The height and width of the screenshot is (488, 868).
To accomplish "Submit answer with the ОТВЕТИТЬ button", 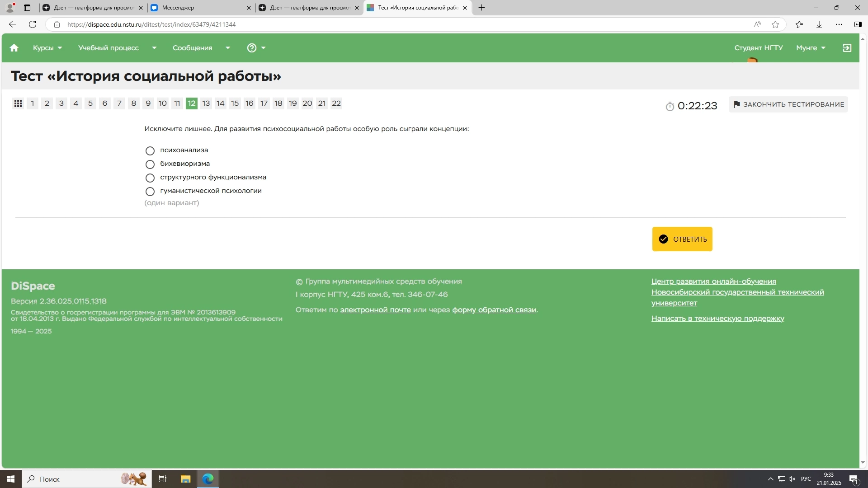I will (x=682, y=239).
